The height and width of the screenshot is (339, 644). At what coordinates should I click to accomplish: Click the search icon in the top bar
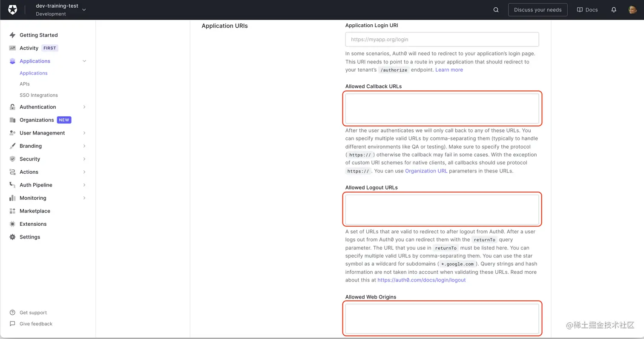click(496, 9)
